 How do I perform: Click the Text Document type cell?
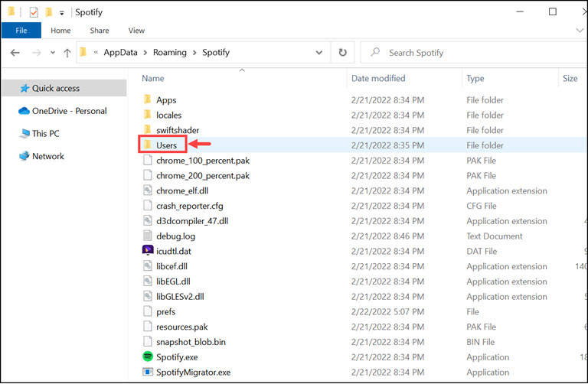pyautogui.click(x=495, y=236)
